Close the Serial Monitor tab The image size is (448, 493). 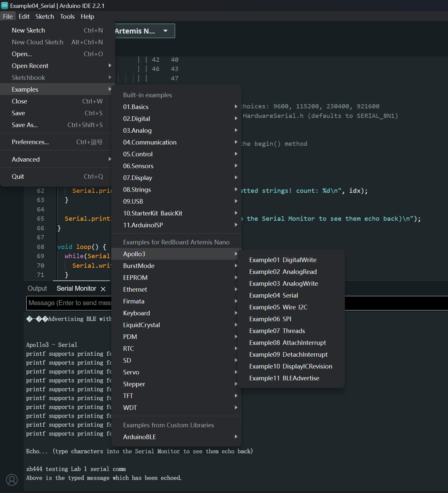coord(103,289)
